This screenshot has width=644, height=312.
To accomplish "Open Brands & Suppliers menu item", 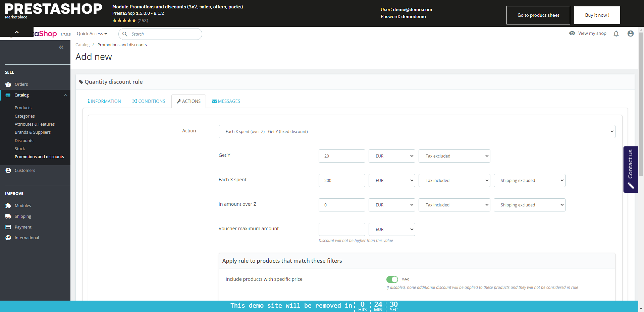I will pyautogui.click(x=33, y=132).
